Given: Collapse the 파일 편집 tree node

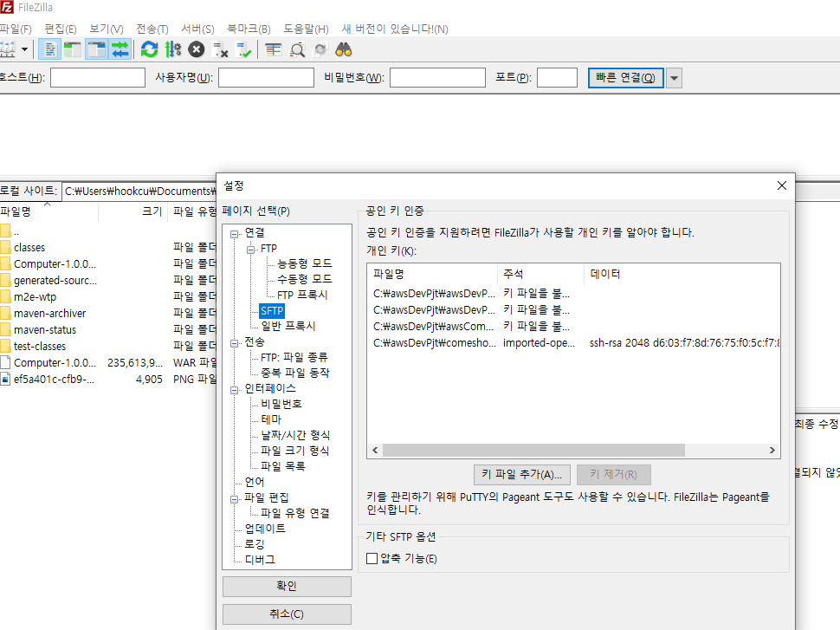Looking at the screenshot, I should click(x=234, y=499).
